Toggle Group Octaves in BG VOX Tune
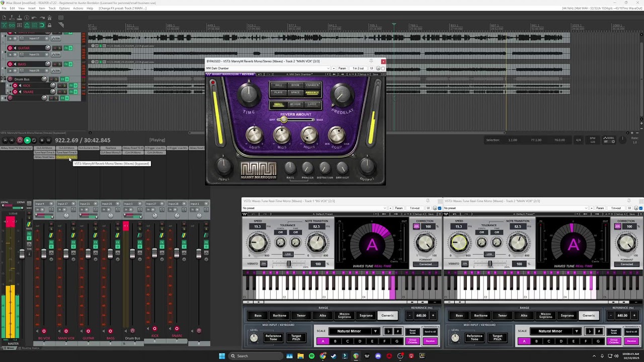 (413, 341)
